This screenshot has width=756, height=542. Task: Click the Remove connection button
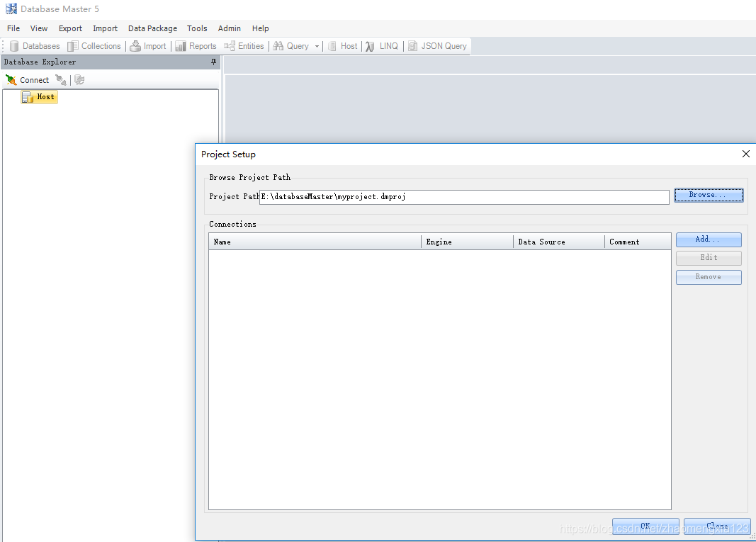click(x=709, y=277)
